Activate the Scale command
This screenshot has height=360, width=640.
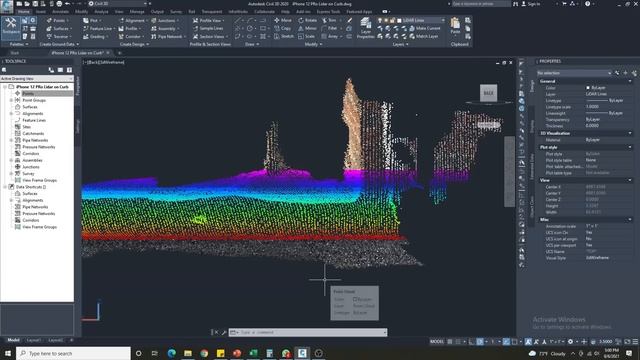307,36
